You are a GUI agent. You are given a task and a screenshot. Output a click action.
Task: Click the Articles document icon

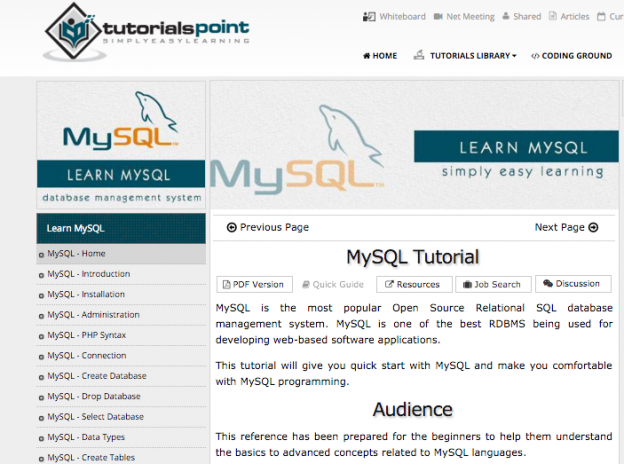point(553,16)
